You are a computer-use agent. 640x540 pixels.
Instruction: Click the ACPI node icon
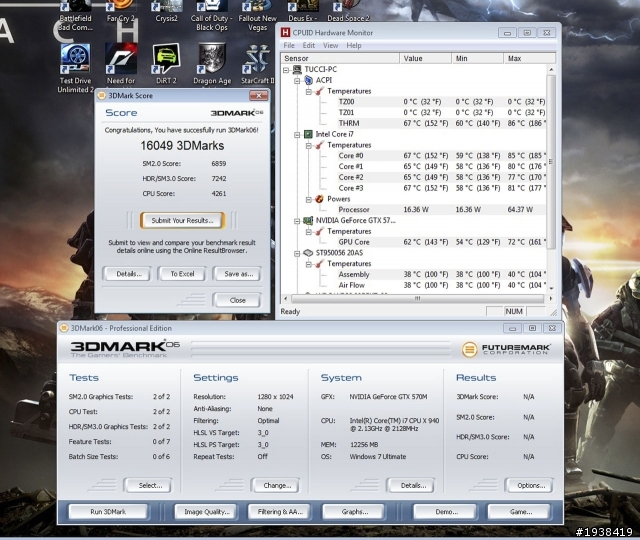(x=309, y=80)
